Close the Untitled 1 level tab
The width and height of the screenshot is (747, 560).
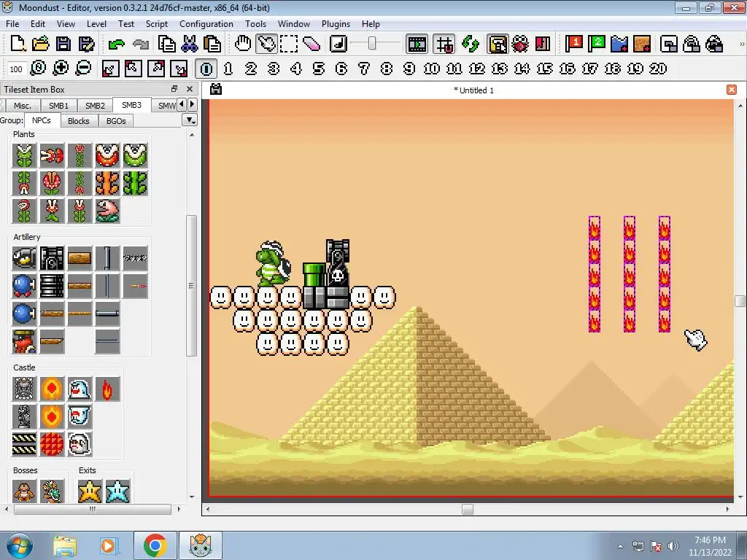(x=732, y=90)
